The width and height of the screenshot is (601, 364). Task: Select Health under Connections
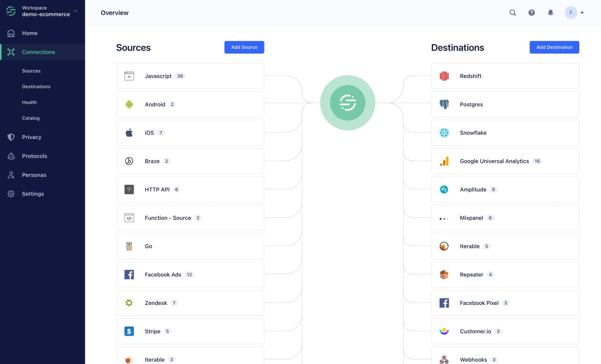[x=30, y=103]
